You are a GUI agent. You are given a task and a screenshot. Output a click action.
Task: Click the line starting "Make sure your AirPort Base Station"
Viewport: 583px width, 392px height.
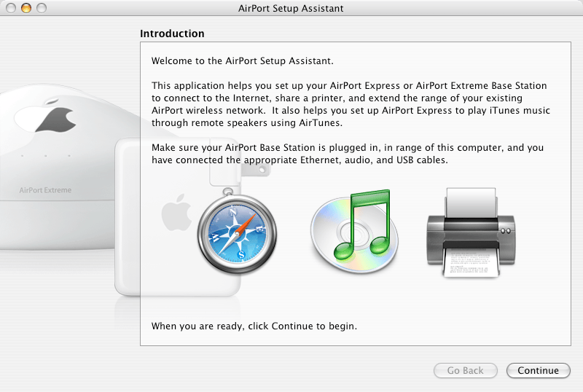(348, 148)
